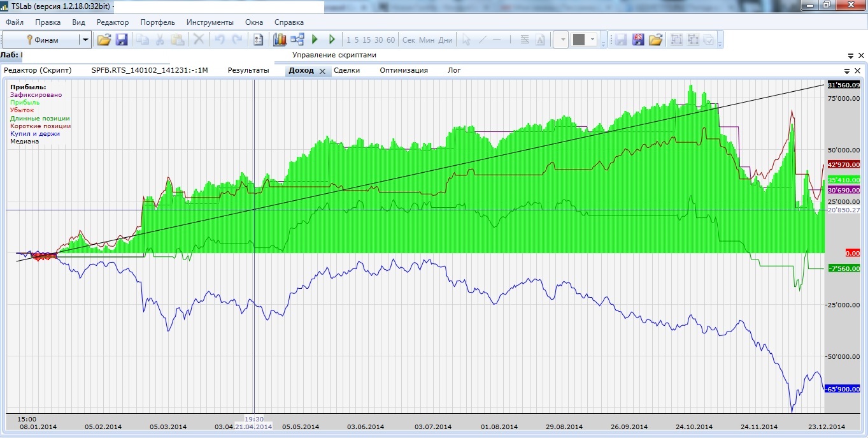Select the Дни timeframe unit button

pos(445,40)
